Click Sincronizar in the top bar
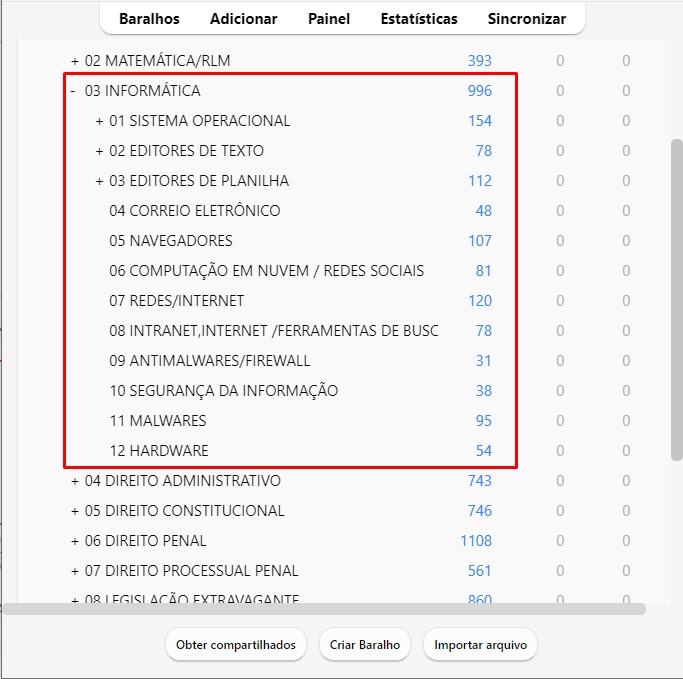The height and width of the screenshot is (679, 683). coord(526,19)
